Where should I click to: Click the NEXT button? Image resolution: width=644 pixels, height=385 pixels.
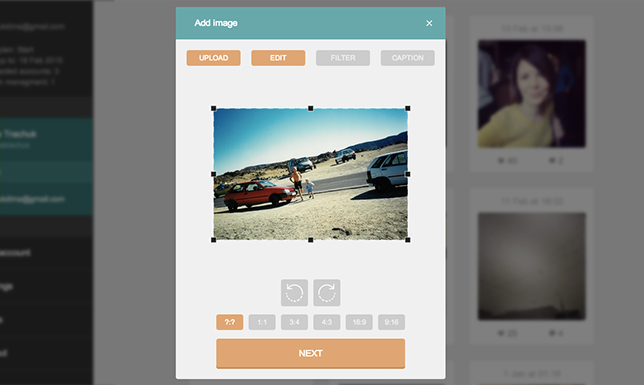pos(310,353)
